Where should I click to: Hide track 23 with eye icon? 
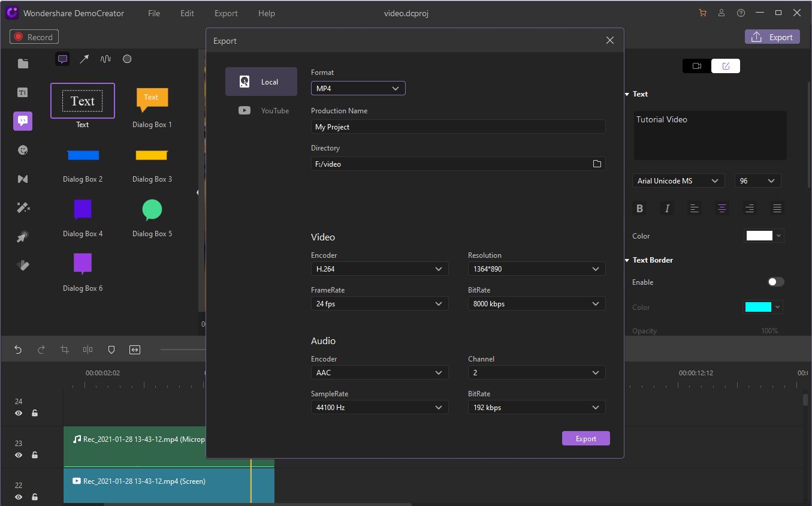pyautogui.click(x=19, y=455)
